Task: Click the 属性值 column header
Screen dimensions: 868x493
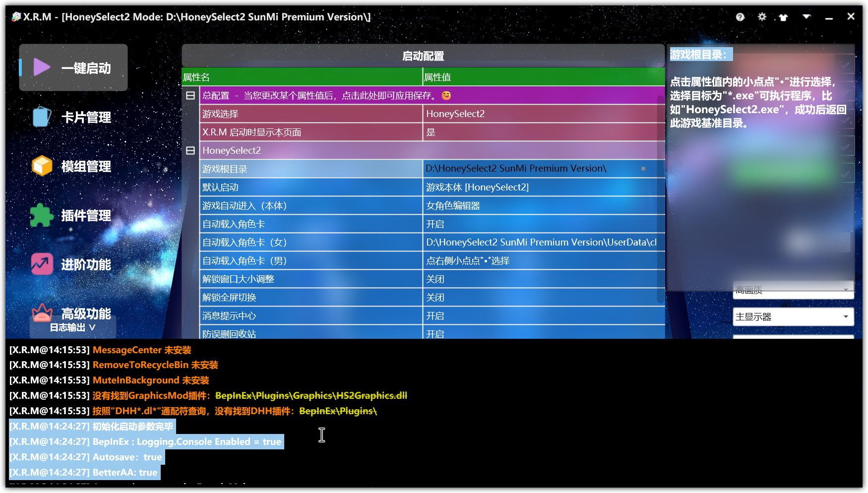Action: pos(544,77)
